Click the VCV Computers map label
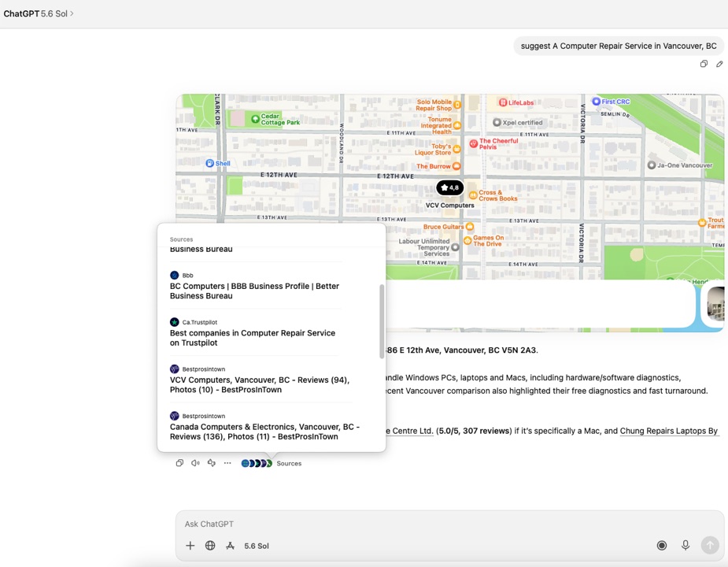 tap(450, 206)
